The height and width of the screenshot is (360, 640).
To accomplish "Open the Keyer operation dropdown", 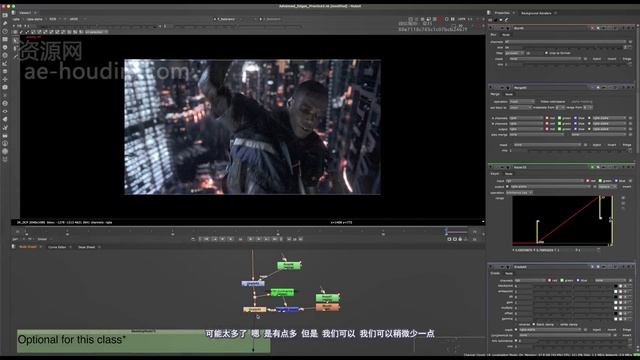I will point(519,192).
